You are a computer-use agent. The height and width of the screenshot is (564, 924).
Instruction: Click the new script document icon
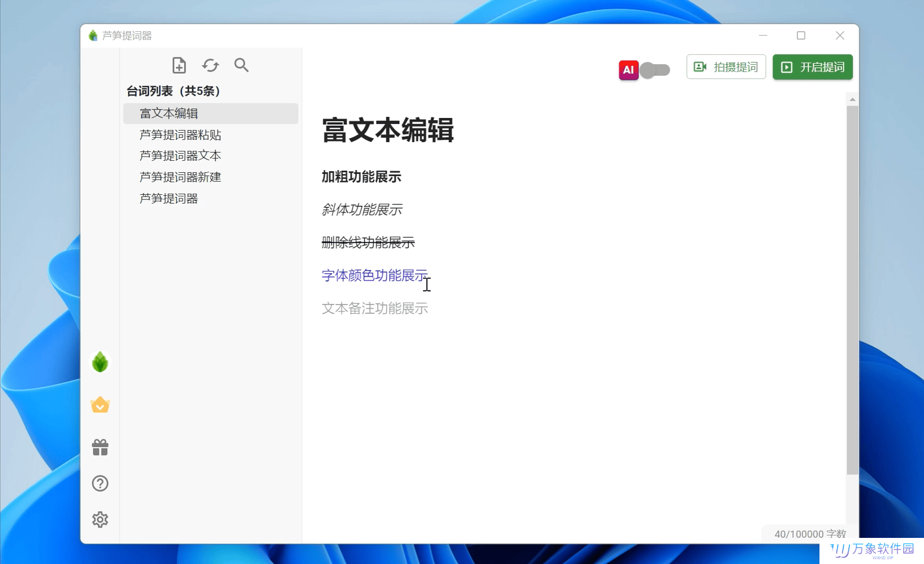(179, 65)
